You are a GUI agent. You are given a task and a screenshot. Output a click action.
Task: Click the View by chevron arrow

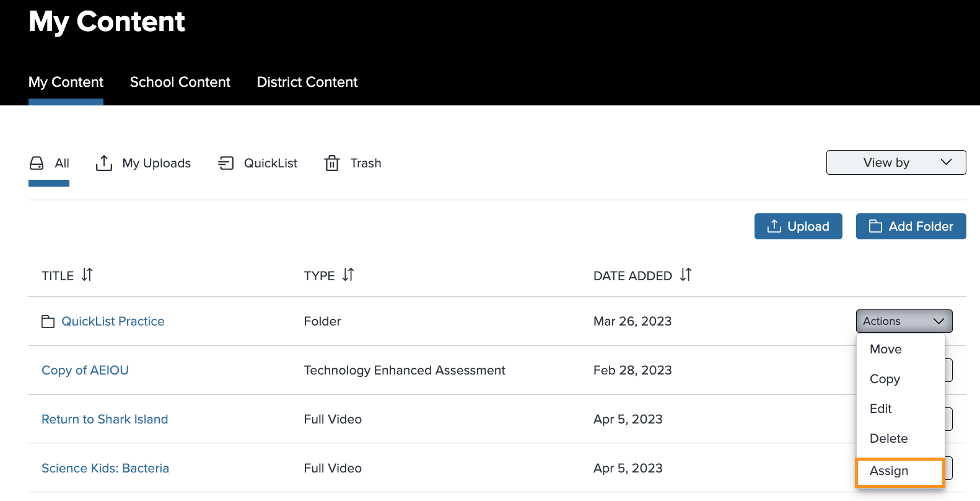(x=946, y=162)
